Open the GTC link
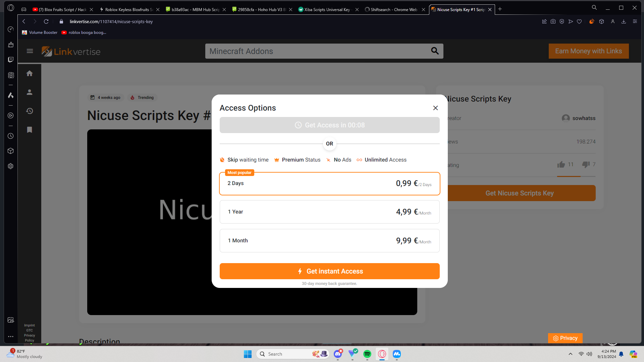This screenshot has height=362, width=644. coord(30,330)
